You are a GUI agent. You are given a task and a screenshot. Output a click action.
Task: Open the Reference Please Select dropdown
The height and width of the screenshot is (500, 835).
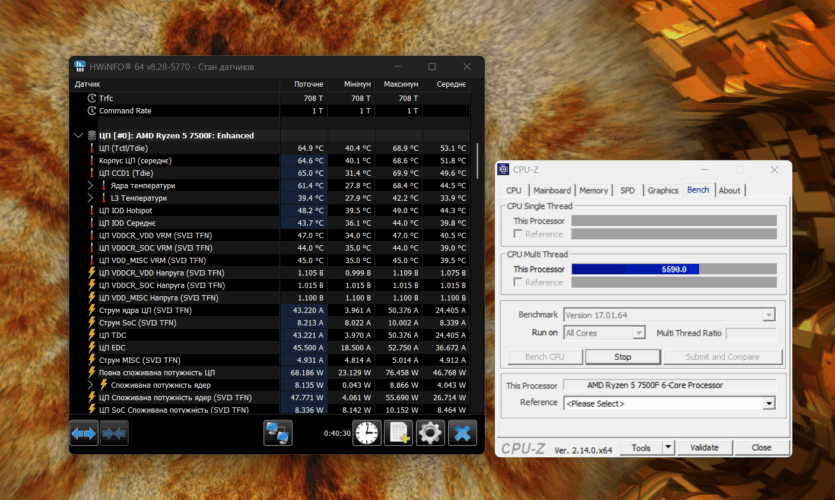click(x=769, y=403)
